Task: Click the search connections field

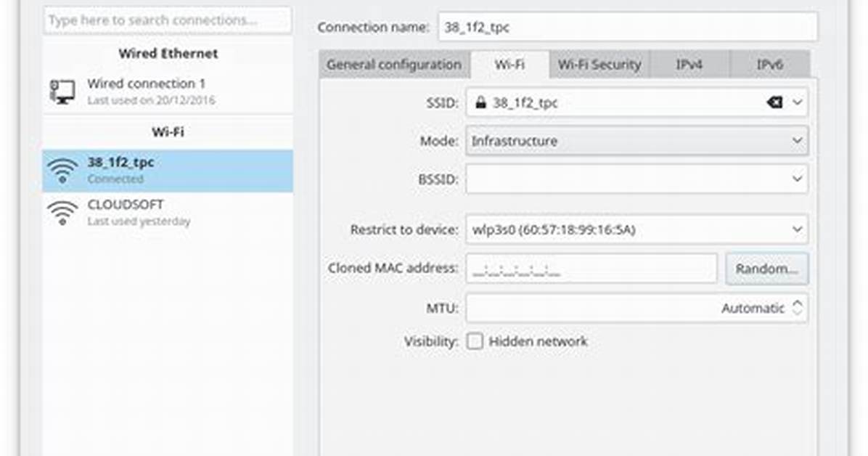Action: 167,20
